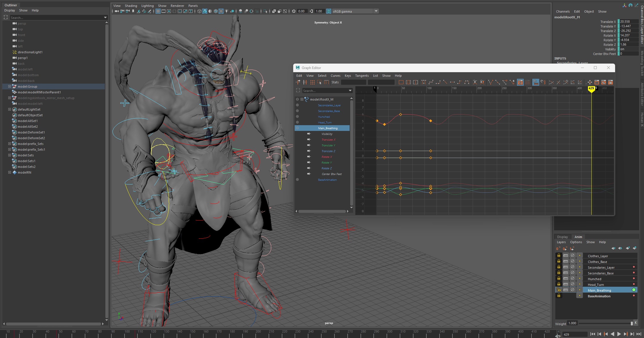Click the layer Weight slider handle
Image resolution: width=644 pixels, height=338 pixels.
(631, 323)
